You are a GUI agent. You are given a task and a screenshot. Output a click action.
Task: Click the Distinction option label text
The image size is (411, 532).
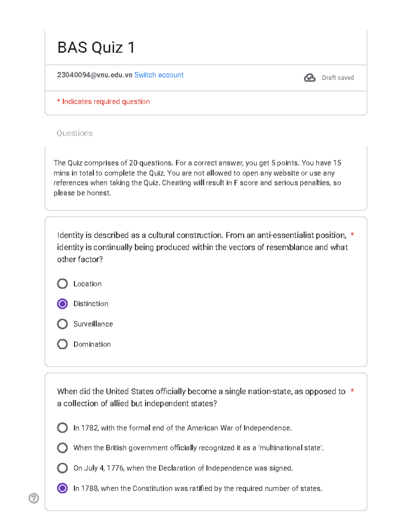(91, 304)
